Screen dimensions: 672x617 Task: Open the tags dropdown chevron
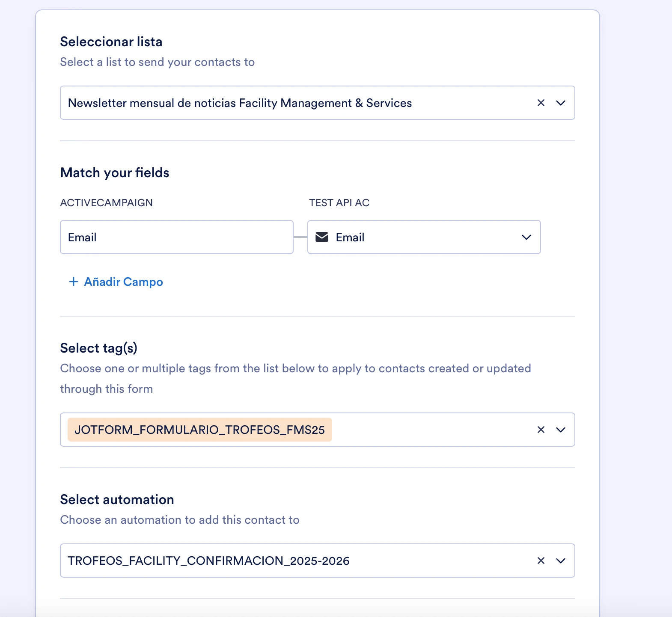[x=560, y=430]
